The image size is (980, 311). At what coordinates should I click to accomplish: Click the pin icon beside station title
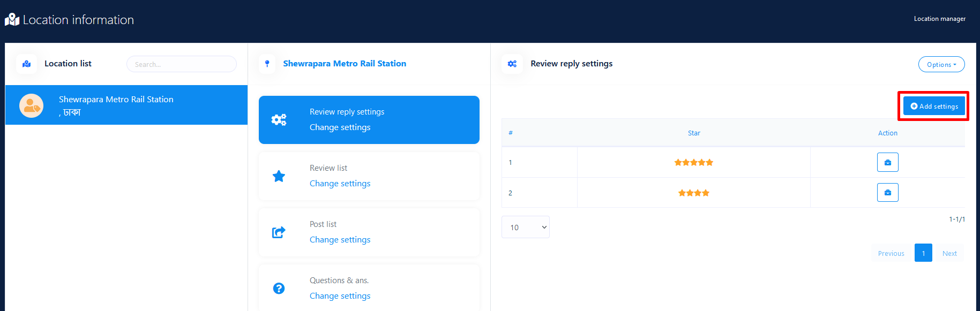click(x=267, y=64)
